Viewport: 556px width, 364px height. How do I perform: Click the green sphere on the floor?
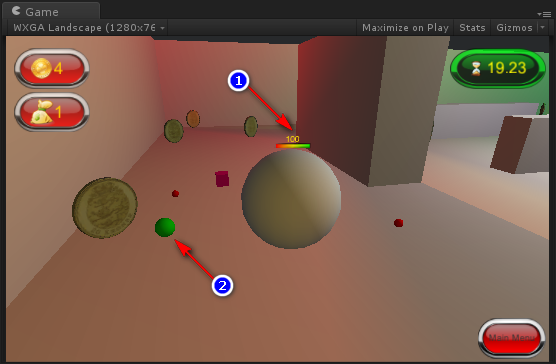(x=165, y=227)
